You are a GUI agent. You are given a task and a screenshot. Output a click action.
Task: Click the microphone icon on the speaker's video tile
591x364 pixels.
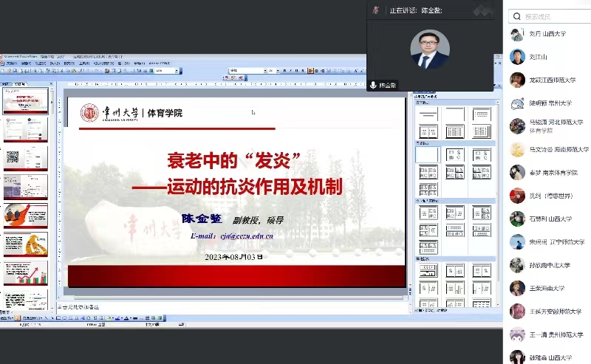pyautogui.click(x=373, y=85)
